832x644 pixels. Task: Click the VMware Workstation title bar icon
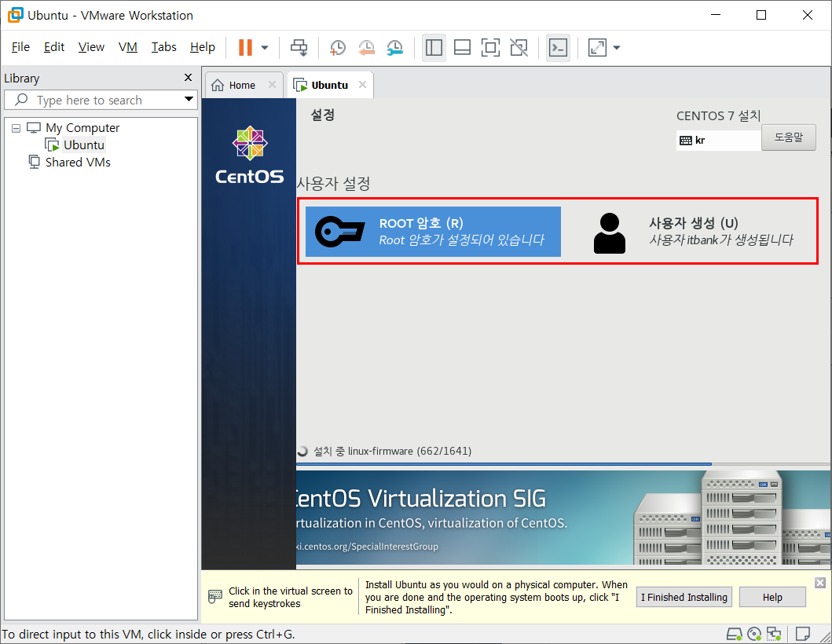[x=16, y=15]
